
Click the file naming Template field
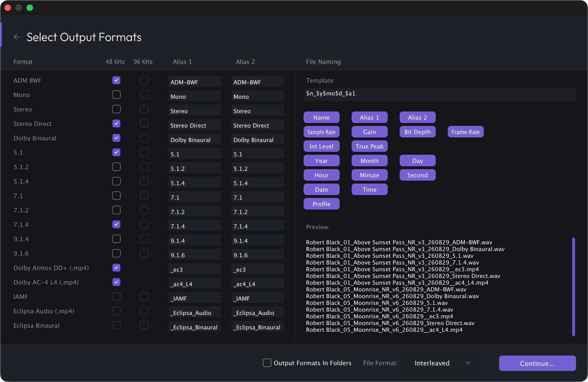click(440, 94)
